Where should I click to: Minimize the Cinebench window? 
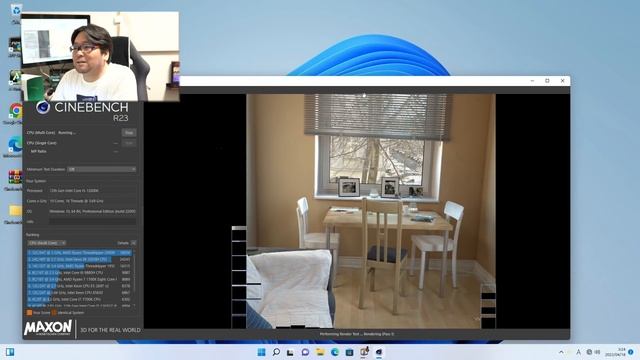click(532, 81)
